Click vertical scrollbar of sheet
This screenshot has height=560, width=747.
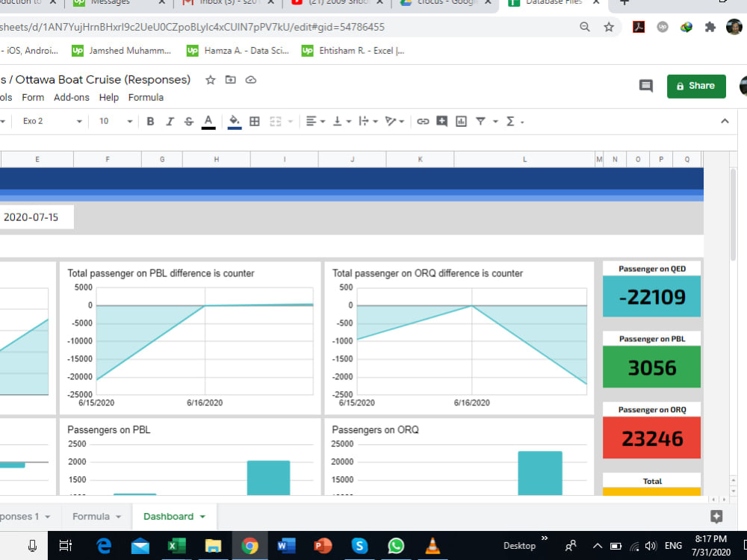pos(733,214)
